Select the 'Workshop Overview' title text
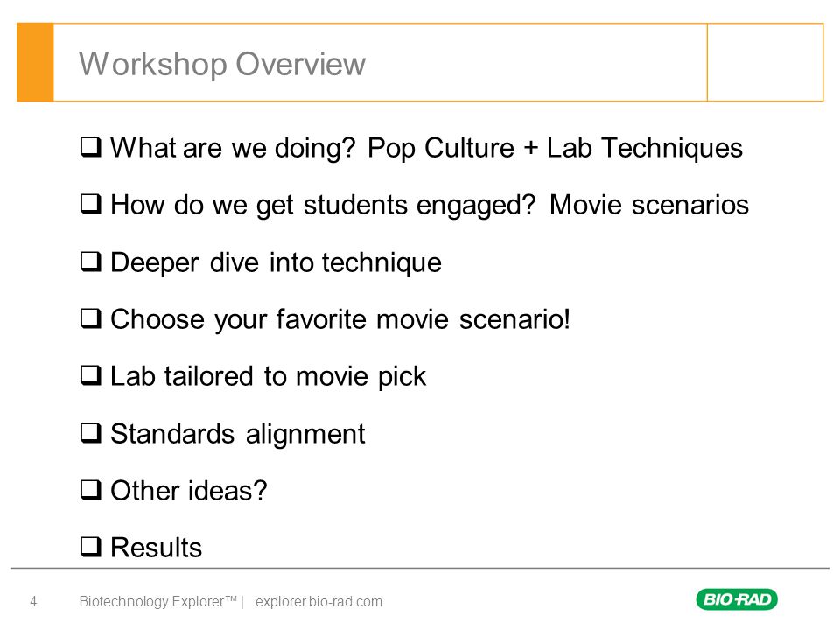This screenshot has height=630, width=840. pyautogui.click(x=222, y=64)
